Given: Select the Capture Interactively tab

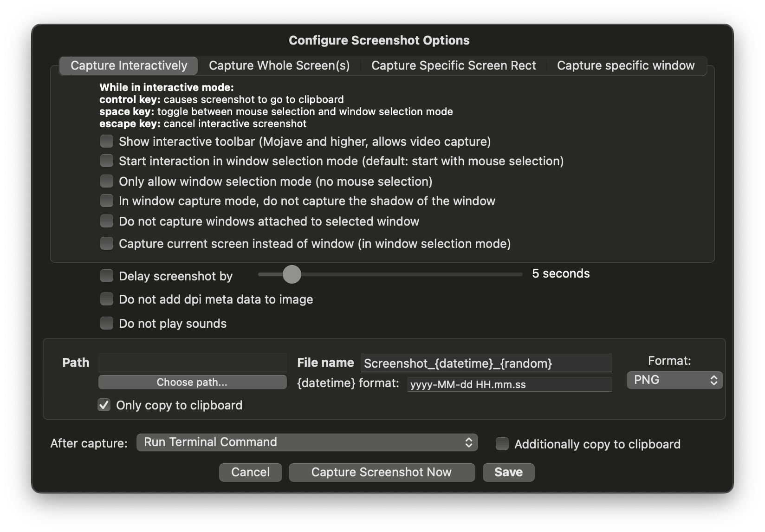Looking at the screenshot, I should (x=129, y=65).
